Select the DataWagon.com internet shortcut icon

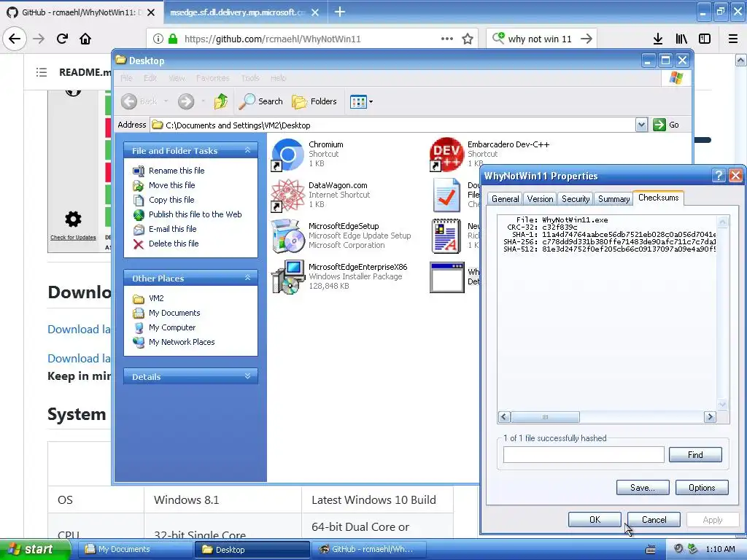click(287, 195)
